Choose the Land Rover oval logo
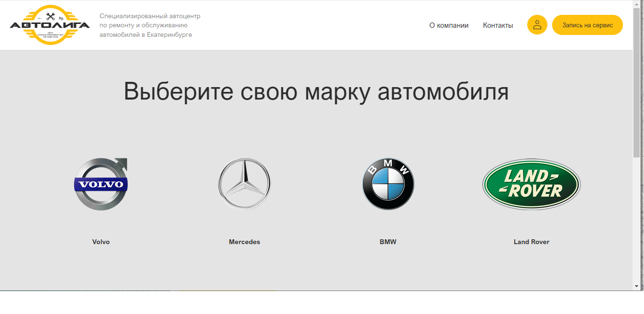 click(532, 184)
